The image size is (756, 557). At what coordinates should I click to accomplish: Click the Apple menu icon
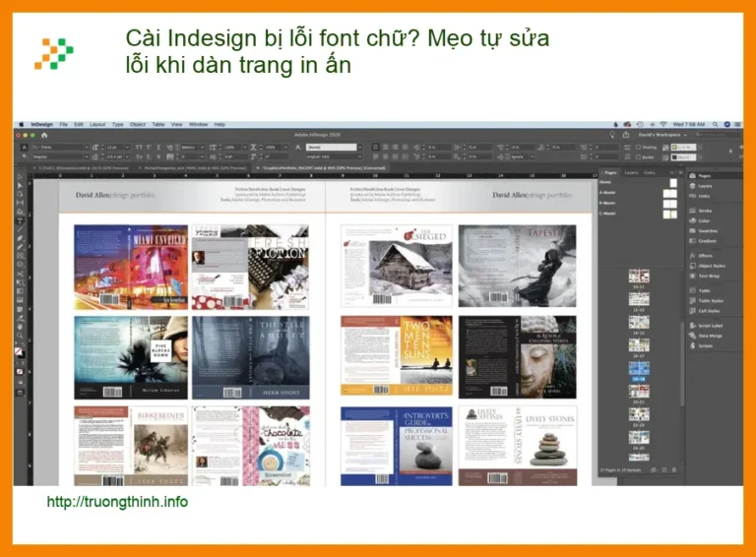[x=22, y=124]
